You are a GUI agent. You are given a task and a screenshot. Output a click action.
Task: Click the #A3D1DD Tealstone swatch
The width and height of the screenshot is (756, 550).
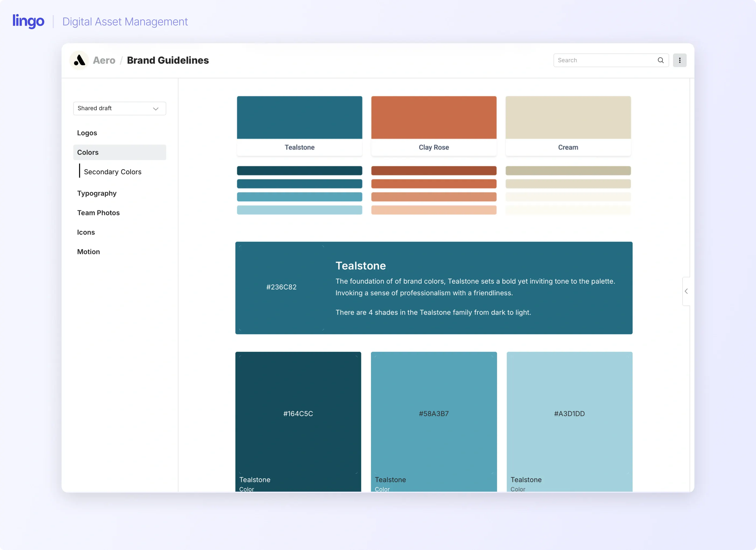click(569, 414)
